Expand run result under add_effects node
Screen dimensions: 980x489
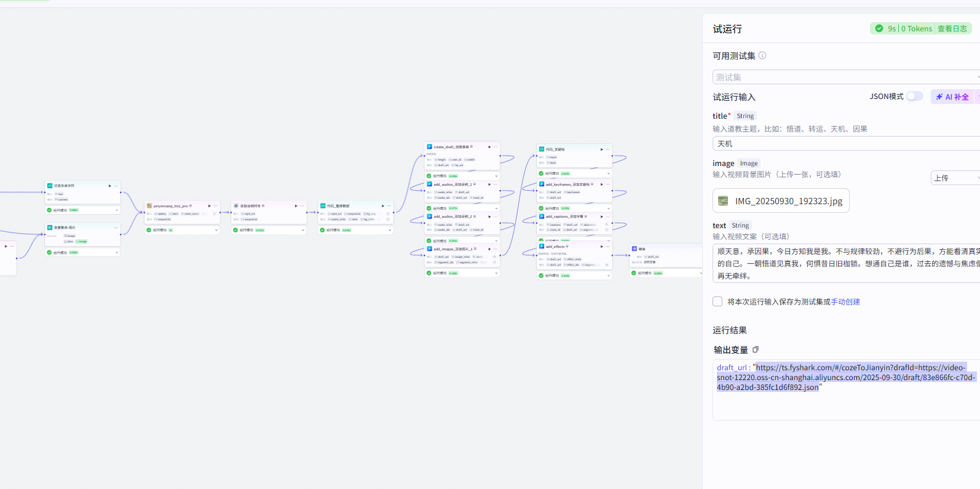point(609,276)
